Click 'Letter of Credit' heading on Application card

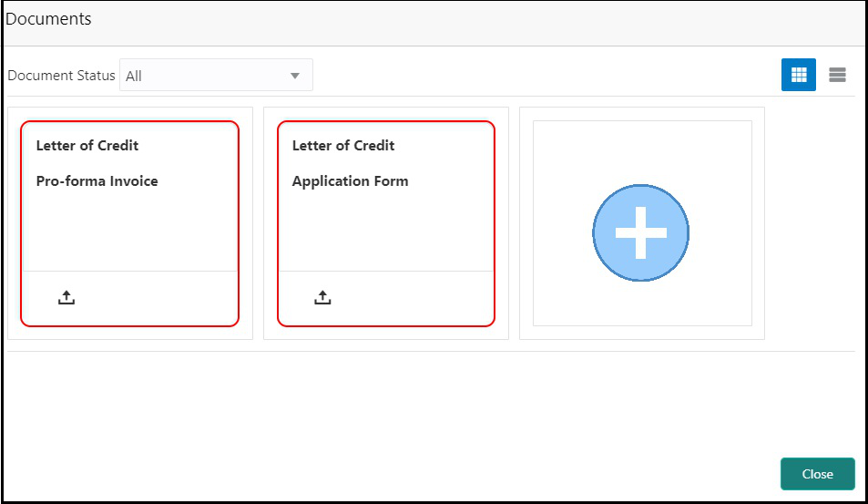point(343,146)
